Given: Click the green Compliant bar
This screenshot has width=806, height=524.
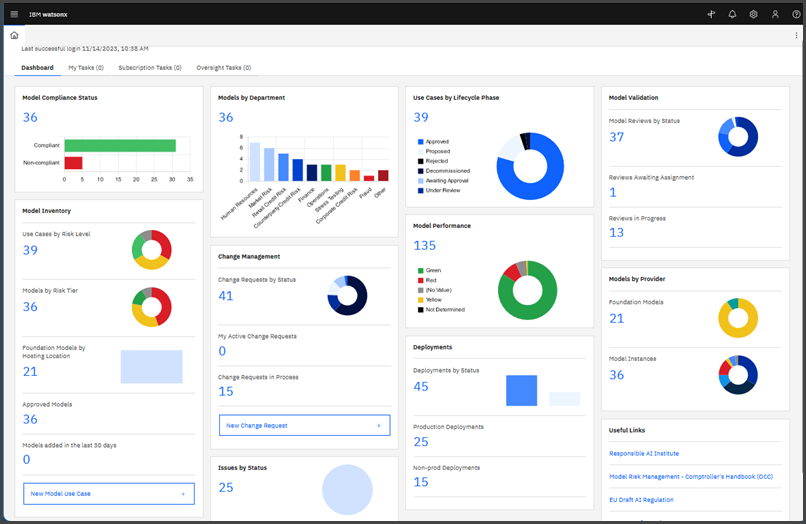Looking at the screenshot, I should tap(120, 146).
